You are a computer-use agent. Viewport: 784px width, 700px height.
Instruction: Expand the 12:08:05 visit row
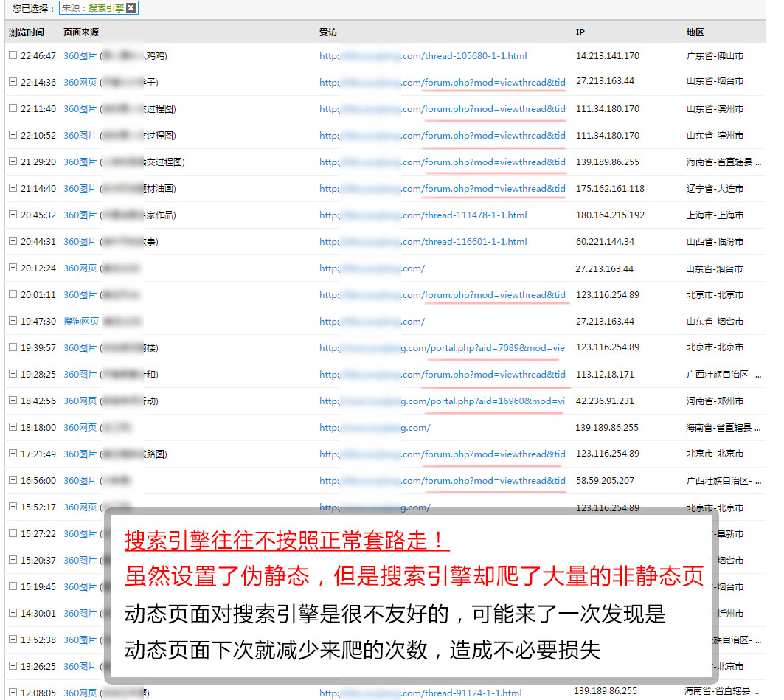(13, 692)
